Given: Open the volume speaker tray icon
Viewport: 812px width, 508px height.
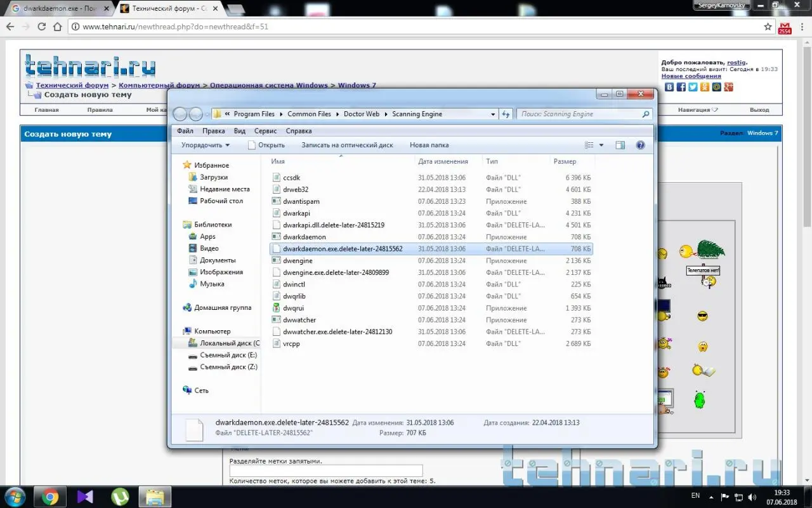Looking at the screenshot, I should (752, 496).
